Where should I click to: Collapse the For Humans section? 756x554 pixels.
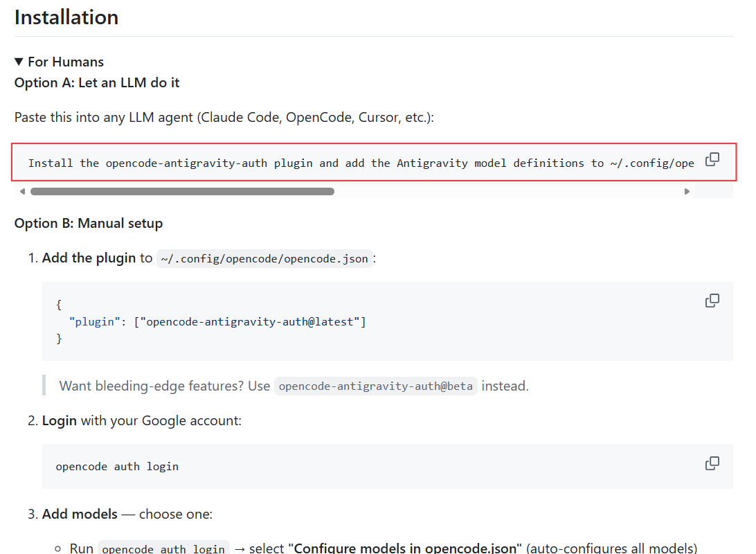click(60, 62)
